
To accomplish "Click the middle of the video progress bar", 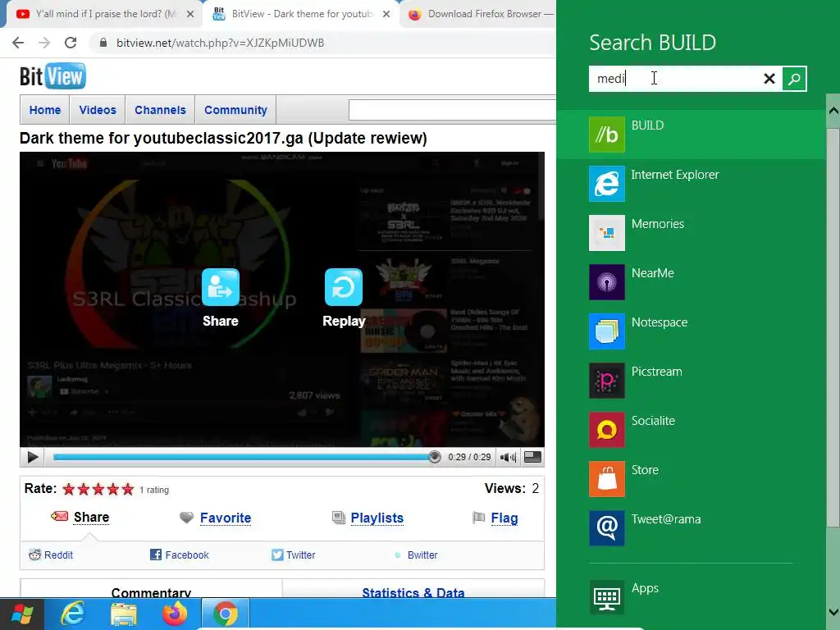I will [244, 457].
